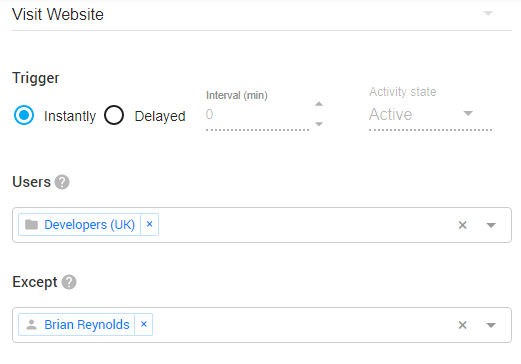521x364 pixels.
Task: Expand the Users selection dropdown arrow
Action: [x=491, y=225]
